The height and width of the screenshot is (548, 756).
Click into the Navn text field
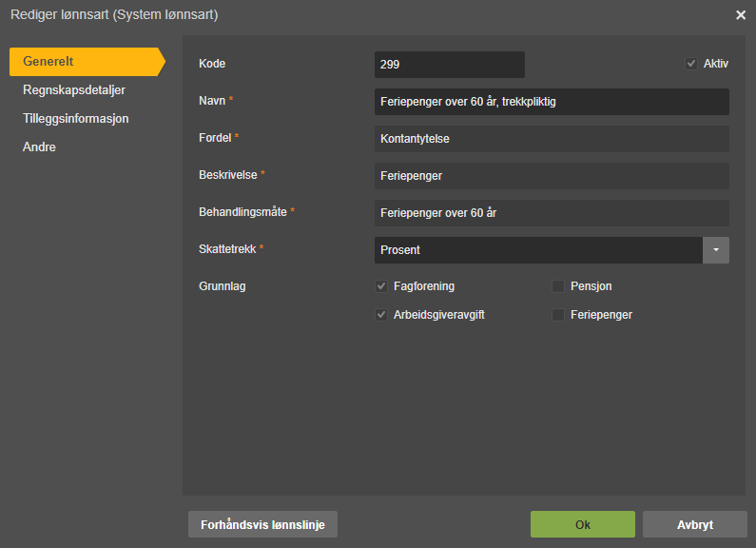tap(552, 102)
